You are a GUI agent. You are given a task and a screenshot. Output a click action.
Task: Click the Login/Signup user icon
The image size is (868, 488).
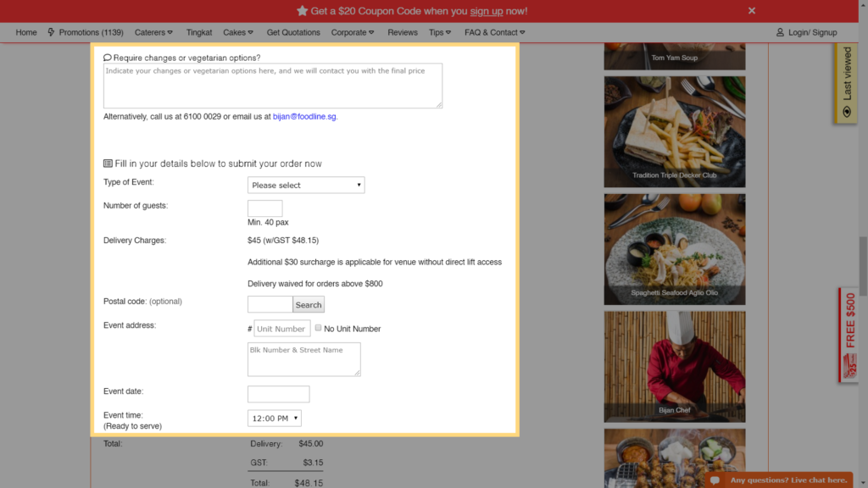[x=780, y=32]
